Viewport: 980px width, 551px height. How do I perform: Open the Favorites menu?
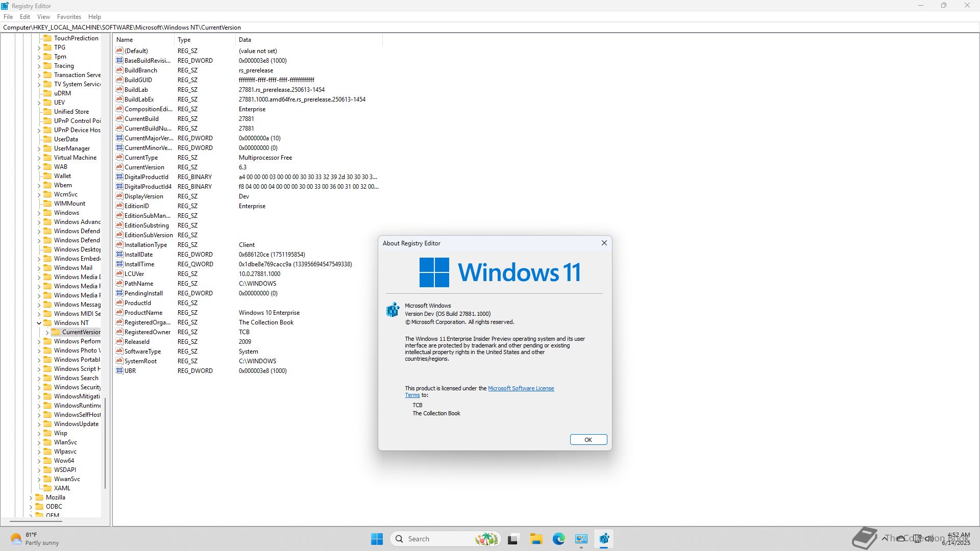click(x=69, y=17)
